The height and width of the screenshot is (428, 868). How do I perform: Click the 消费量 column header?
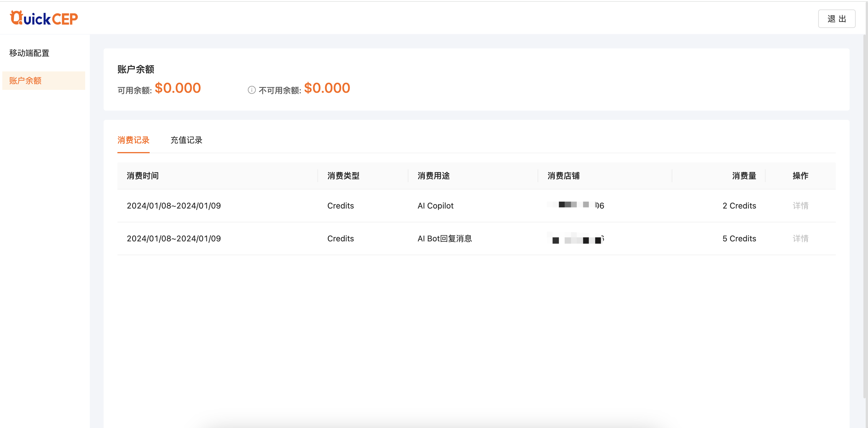pyautogui.click(x=744, y=176)
